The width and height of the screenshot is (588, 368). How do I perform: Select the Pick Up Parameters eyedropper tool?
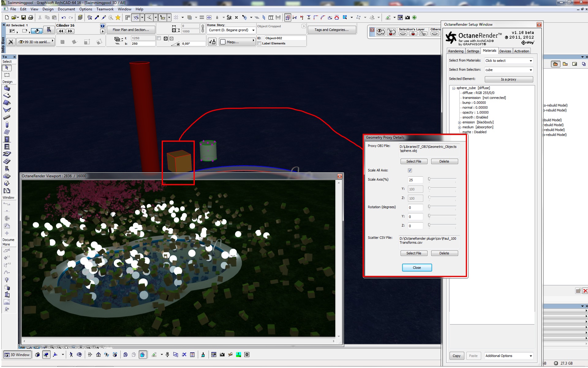pos(97,17)
